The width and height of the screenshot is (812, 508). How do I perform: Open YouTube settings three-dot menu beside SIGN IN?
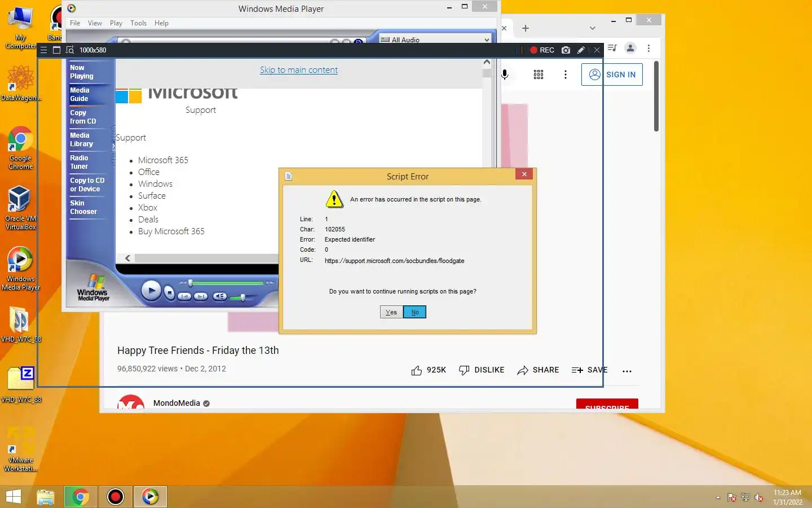[566, 75]
